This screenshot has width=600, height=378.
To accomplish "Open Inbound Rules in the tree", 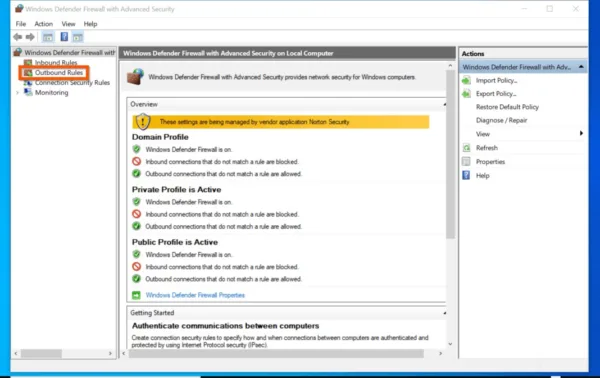I will coord(56,62).
